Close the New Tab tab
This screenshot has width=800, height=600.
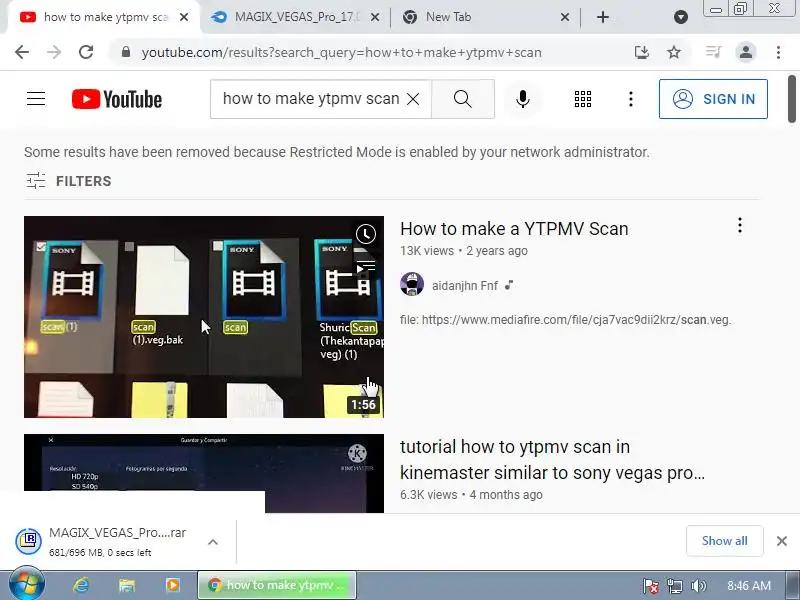pos(565,17)
